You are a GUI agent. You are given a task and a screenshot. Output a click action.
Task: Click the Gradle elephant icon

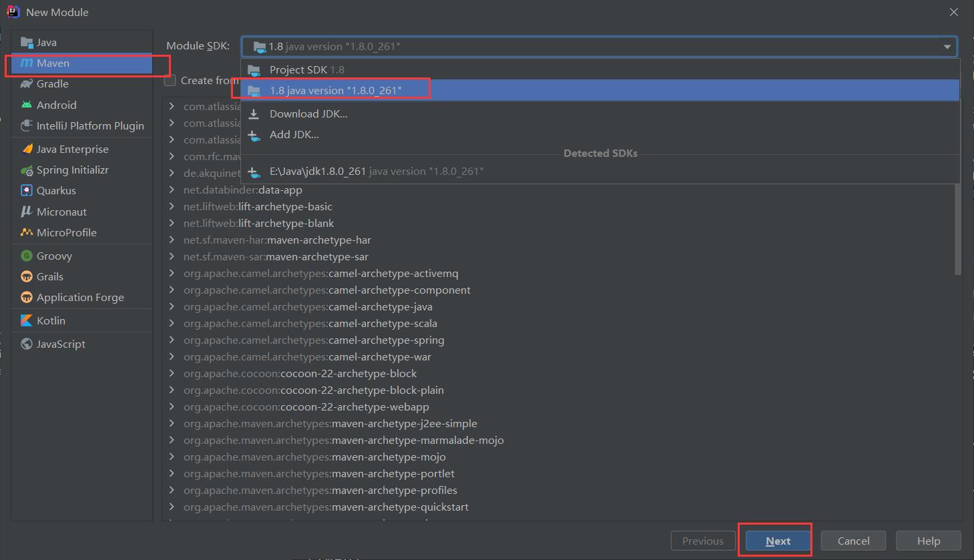pyautogui.click(x=27, y=84)
